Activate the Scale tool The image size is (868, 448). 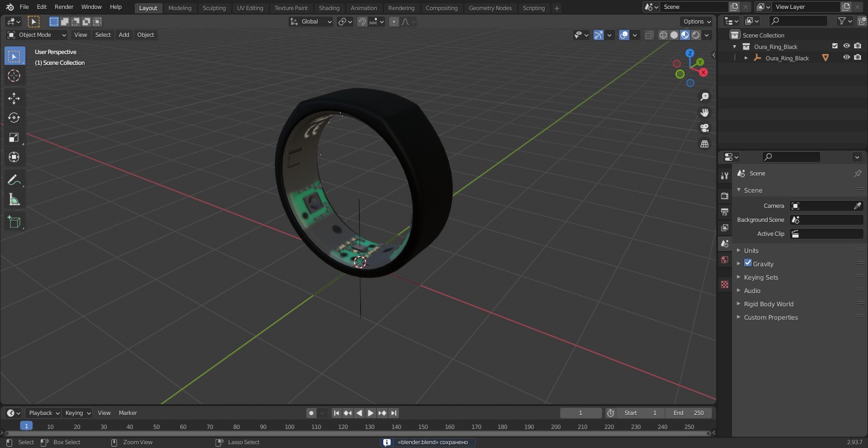(x=14, y=137)
